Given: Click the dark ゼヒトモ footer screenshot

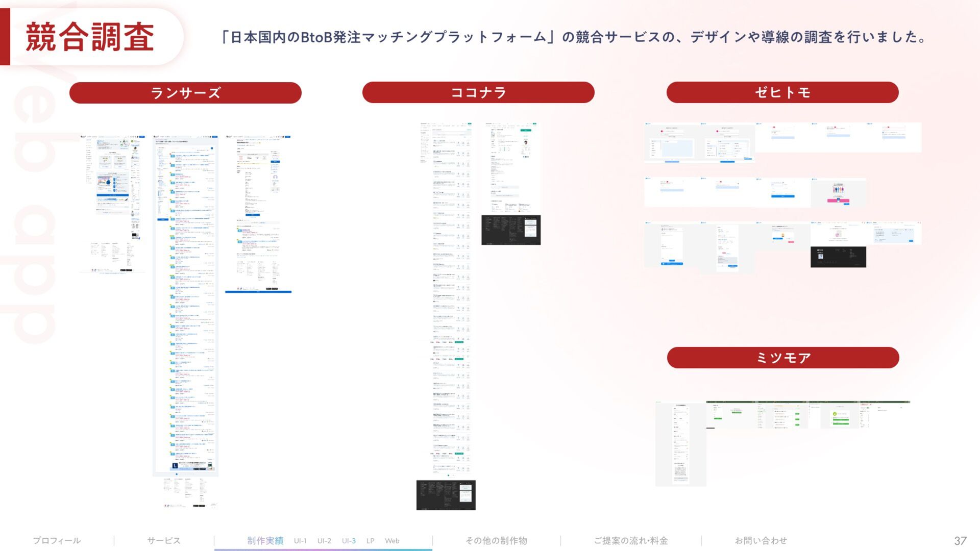Looking at the screenshot, I should click(x=838, y=257).
